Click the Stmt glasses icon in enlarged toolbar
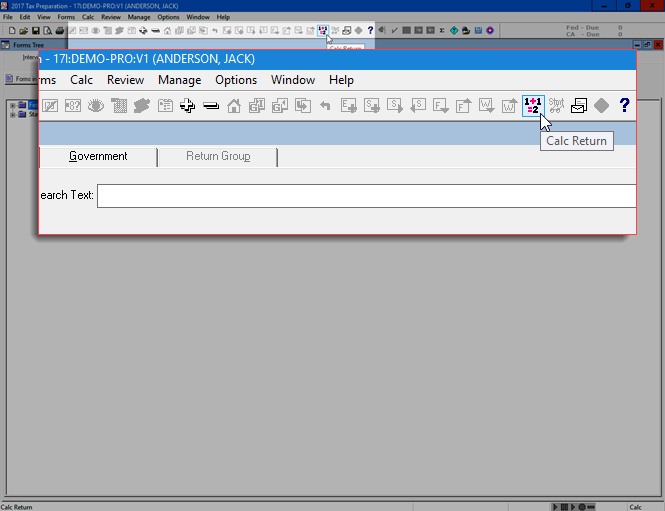 pyautogui.click(x=556, y=106)
